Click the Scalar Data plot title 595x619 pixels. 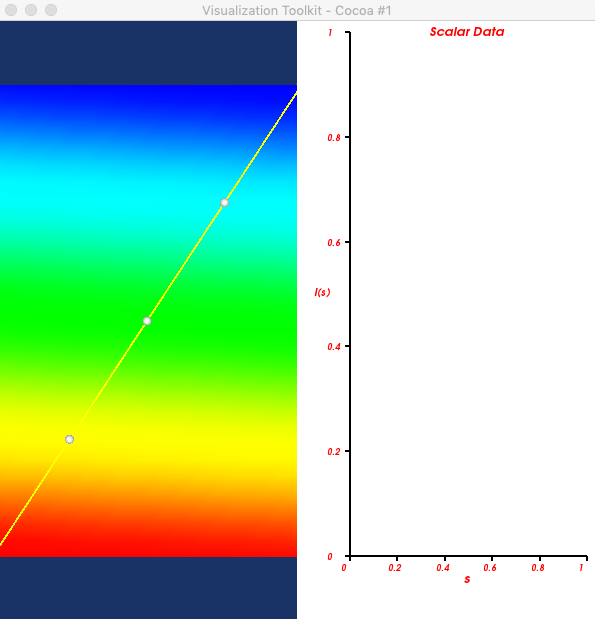point(467,32)
